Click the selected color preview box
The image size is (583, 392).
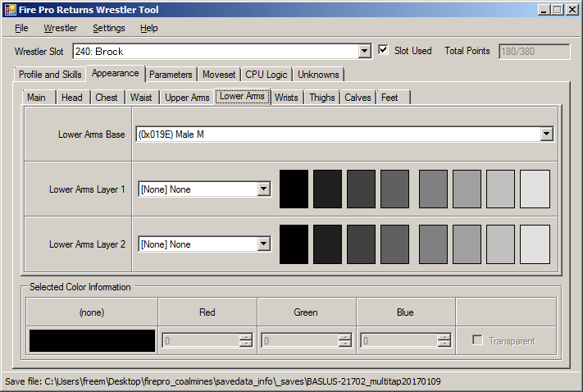[x=92, y=341]
